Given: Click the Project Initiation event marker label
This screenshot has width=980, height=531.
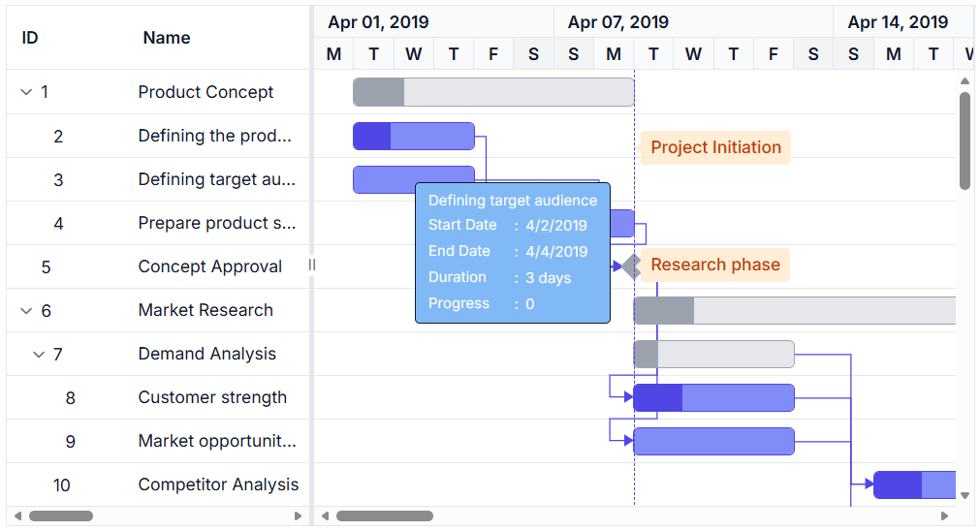Looking at the screenshot, I should [x=715, y=147].
